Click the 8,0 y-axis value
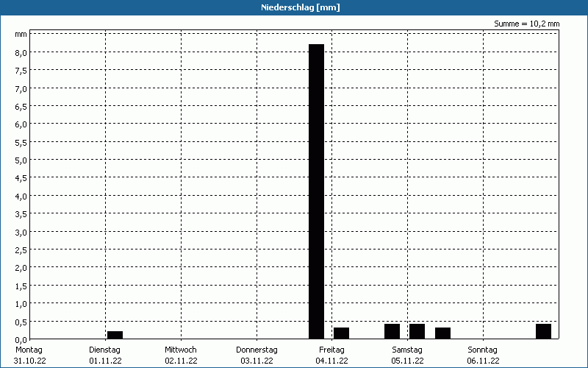Image resolution: width=588 pixels, height=368 pixels. [21, 53]
